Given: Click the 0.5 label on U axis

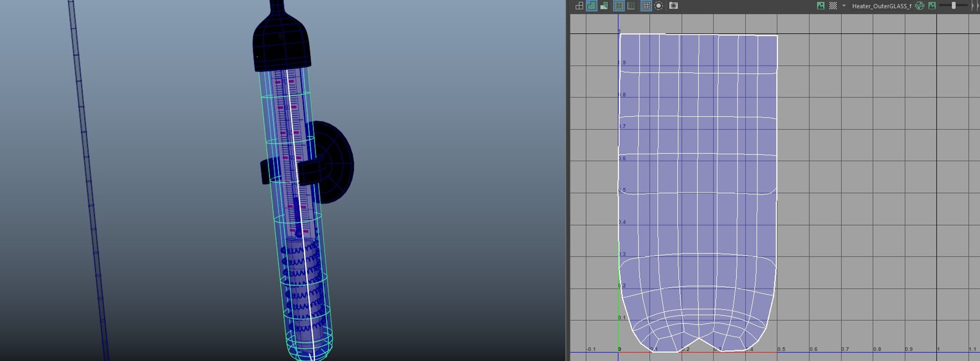Looking at the screenshot, I should click(x=781, y=349).
